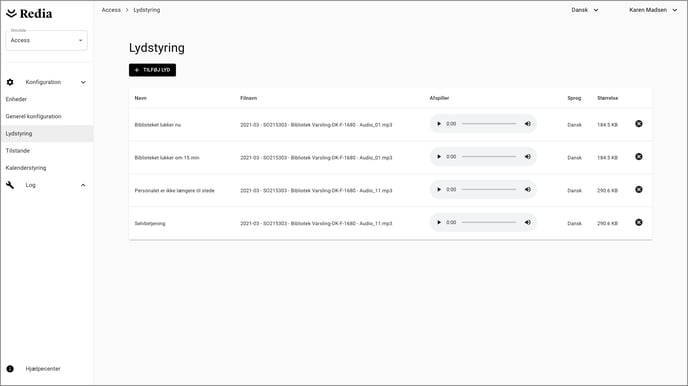Select the name Personalet er ikke længere til stede
688x386 pixels.
[174, 191]
